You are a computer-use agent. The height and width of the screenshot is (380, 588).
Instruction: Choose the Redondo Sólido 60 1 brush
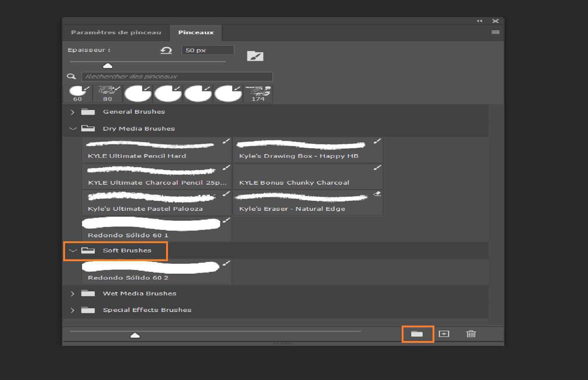coord(157,229)
